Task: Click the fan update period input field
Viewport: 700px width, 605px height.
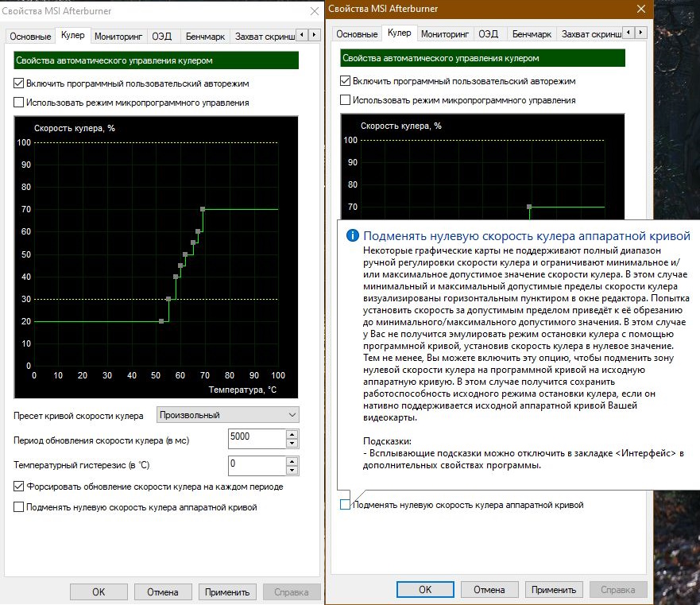Action: pos(257,438)
